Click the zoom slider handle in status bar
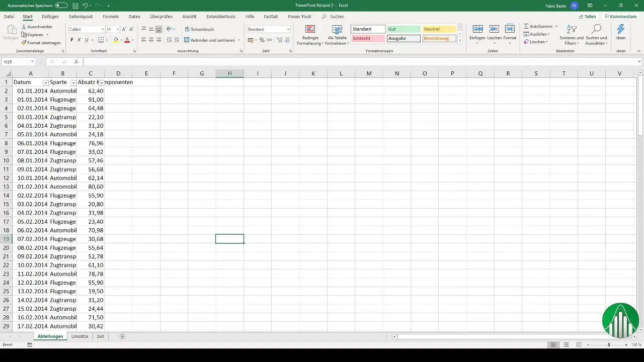The image size is (644, 362). [x=609, y=345]
